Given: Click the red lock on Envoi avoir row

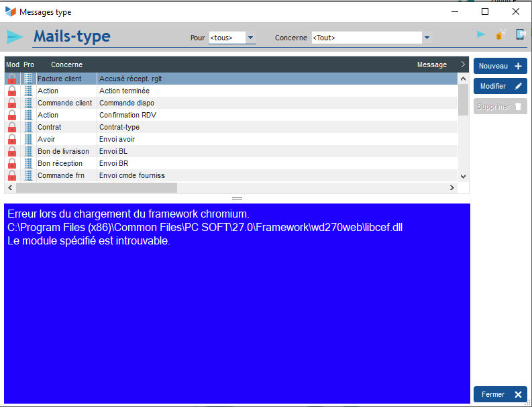Looking at the screenshot, I should [x=11, y=140].
